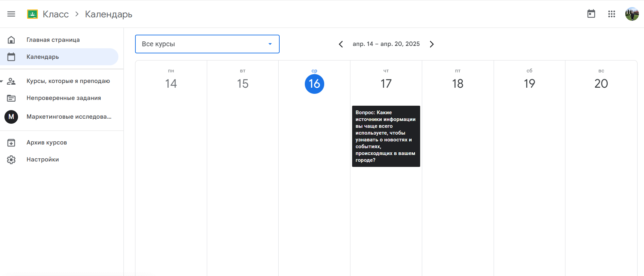Open the question event on Thursday 17
This screenshot has height=276, width=644.
(386, 136)
